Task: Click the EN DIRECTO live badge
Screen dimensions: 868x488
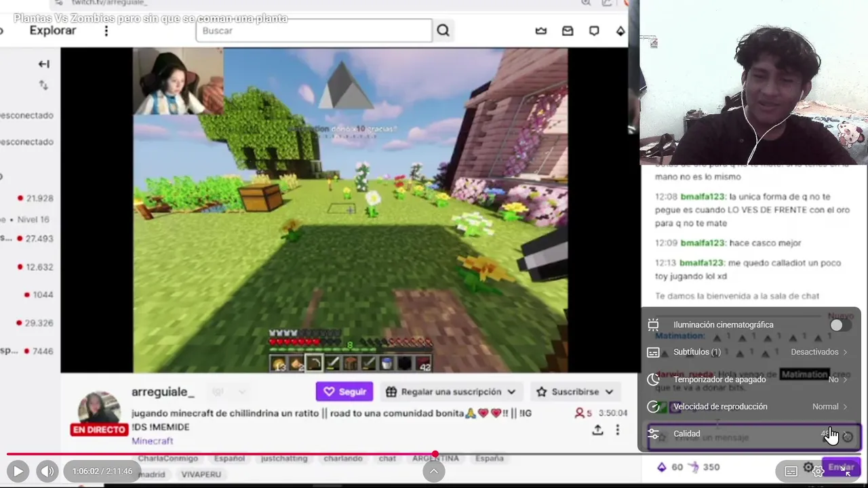Action: coord(99,430)
